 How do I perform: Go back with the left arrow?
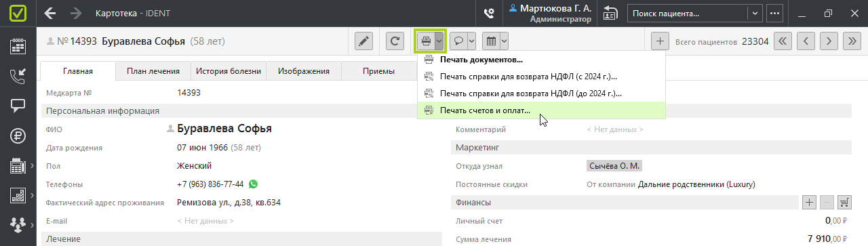pos(50,13)
